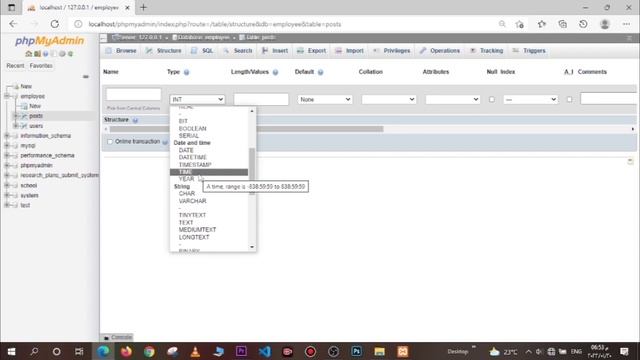Select TIME in the type list
Screen dimensions: 640x360
pyautogui.click(x=209, y=172)
